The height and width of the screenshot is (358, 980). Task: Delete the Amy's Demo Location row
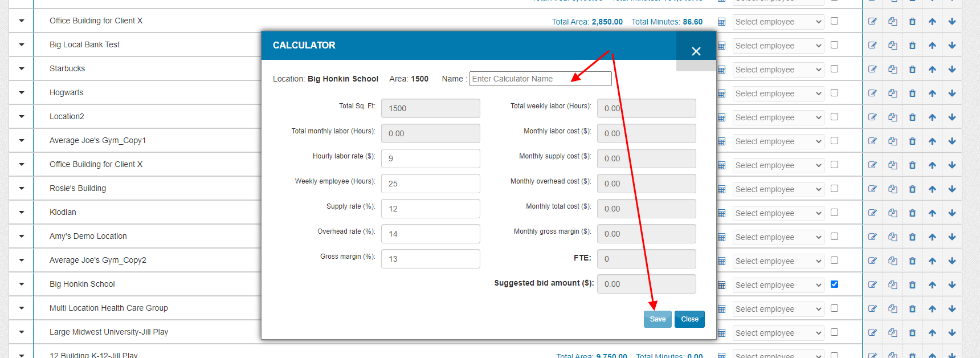(x=912, y=237)
